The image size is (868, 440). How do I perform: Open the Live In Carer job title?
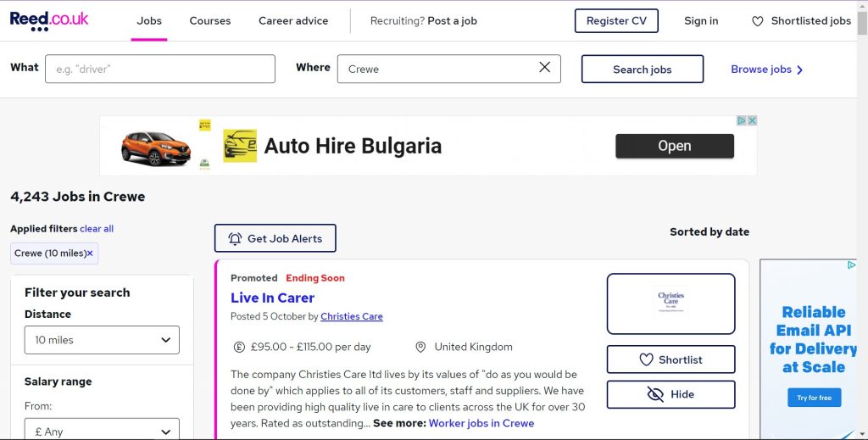[x=272, y=298]
